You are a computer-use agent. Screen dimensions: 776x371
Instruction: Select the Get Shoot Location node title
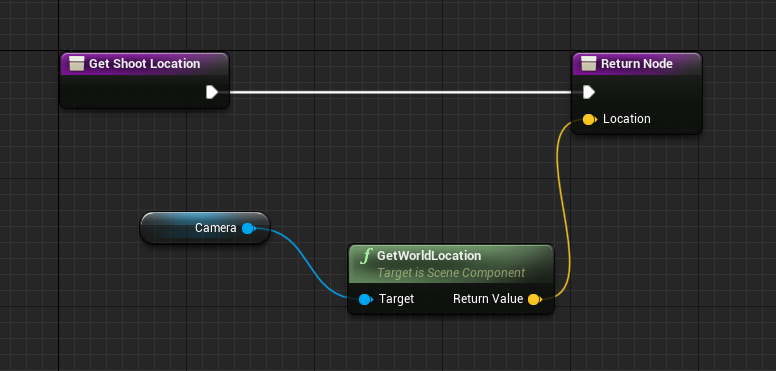145,64
